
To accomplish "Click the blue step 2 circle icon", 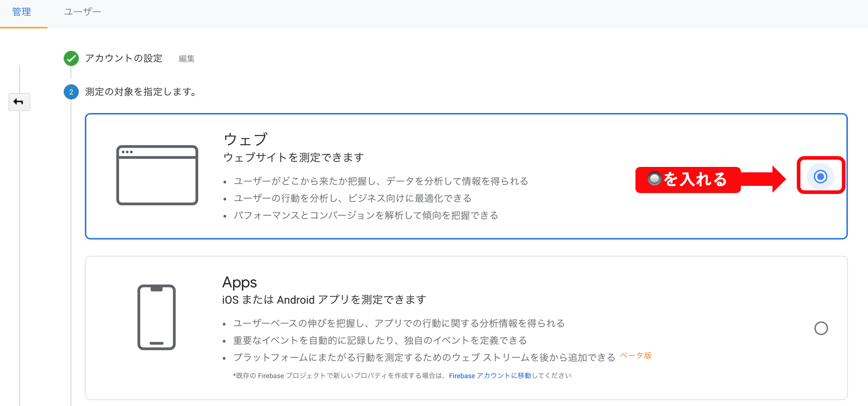I will 71,92.
